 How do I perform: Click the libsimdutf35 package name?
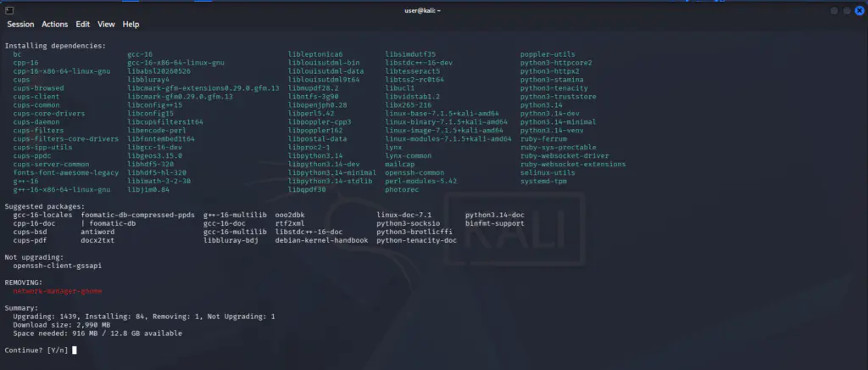(x=410, y=54)
